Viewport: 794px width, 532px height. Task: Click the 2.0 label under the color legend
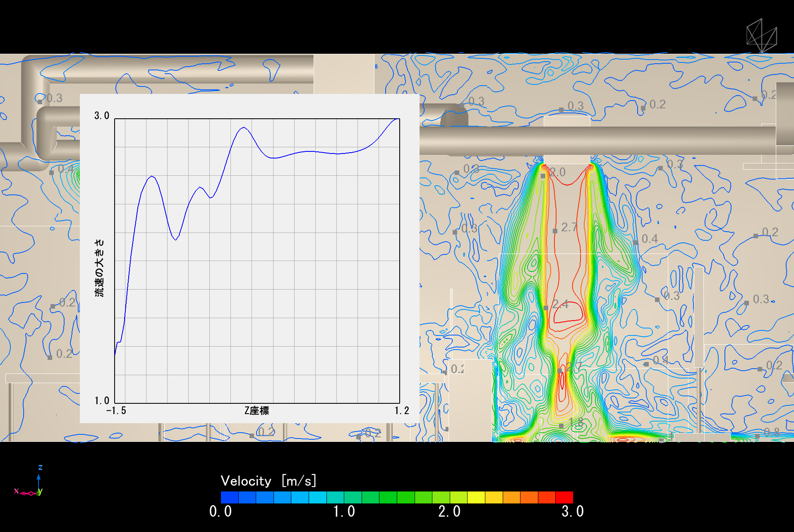click(449, 511)
